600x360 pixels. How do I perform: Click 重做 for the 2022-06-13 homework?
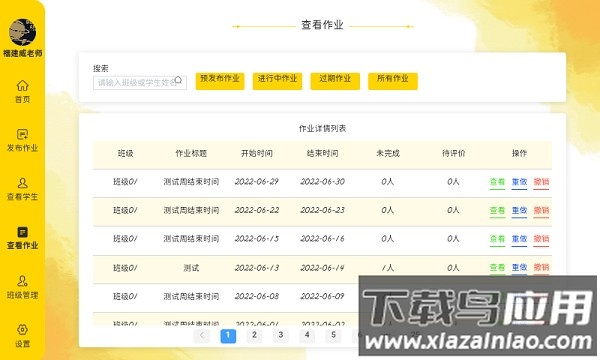coord(519,267)
